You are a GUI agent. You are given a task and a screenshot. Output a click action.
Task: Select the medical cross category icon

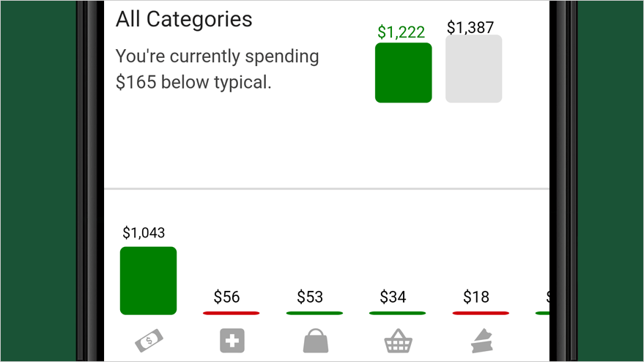pos(232,341)
